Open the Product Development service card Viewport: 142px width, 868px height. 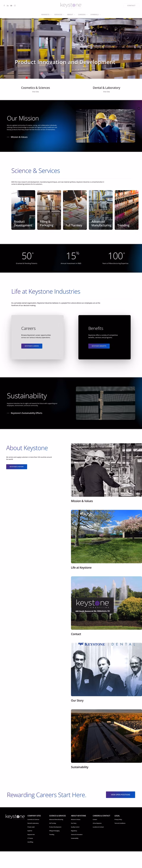(x=23, y=210)
